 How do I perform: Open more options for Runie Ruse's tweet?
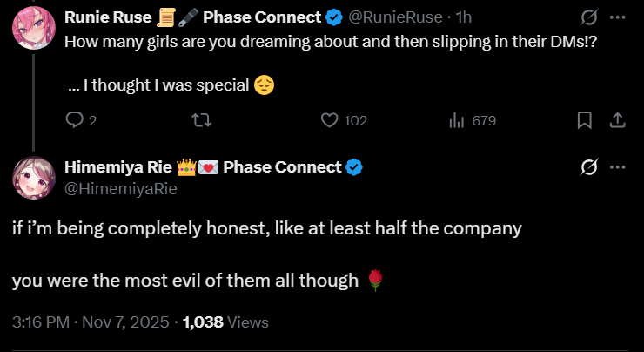[617, 17]
